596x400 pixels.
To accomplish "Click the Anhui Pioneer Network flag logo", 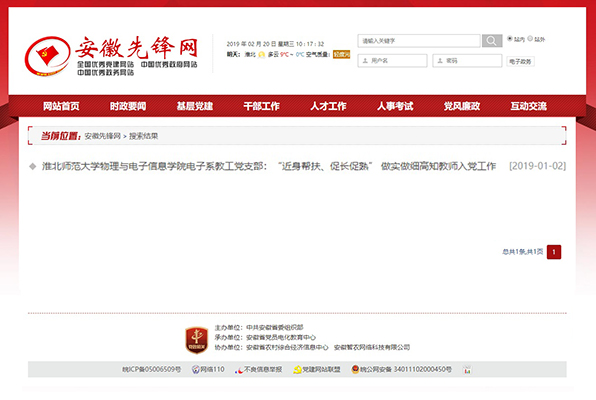I will click(x=48, y=56).
